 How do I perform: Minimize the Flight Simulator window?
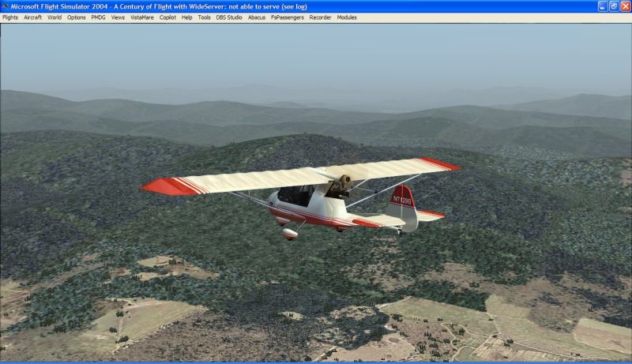point(603,6)
